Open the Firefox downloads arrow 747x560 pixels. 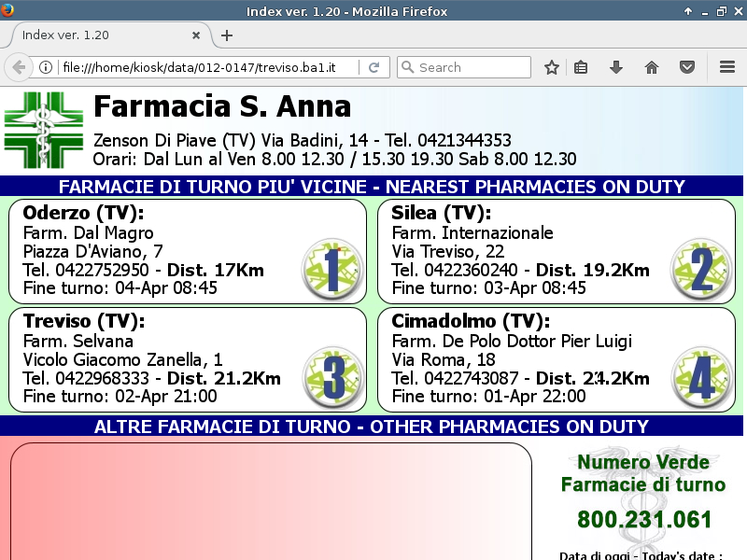point(616,67)
